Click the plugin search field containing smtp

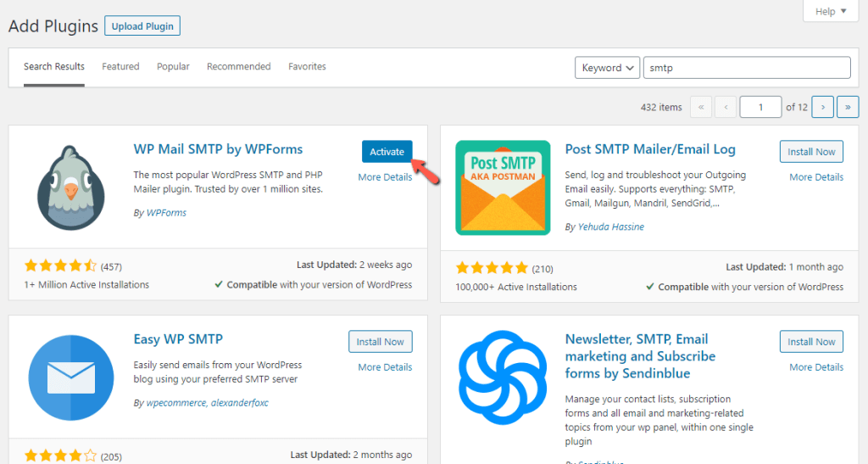tap(747, 68)
